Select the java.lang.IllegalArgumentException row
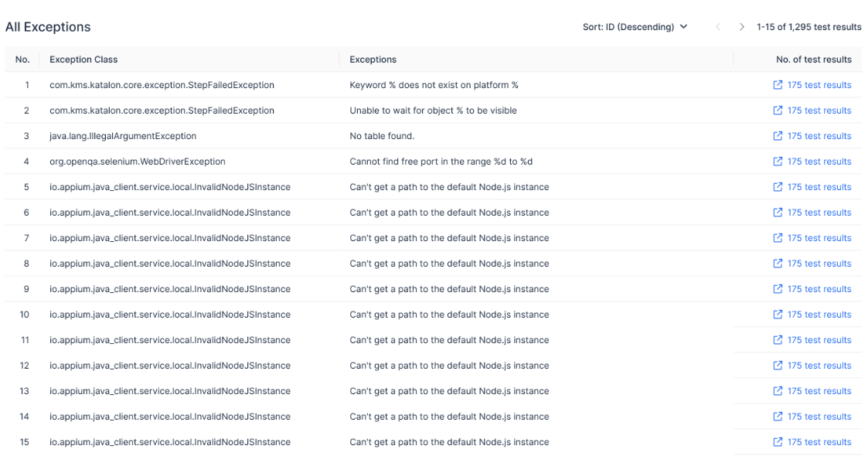Viewport: 868px width, 456px height. coord(123,136)
